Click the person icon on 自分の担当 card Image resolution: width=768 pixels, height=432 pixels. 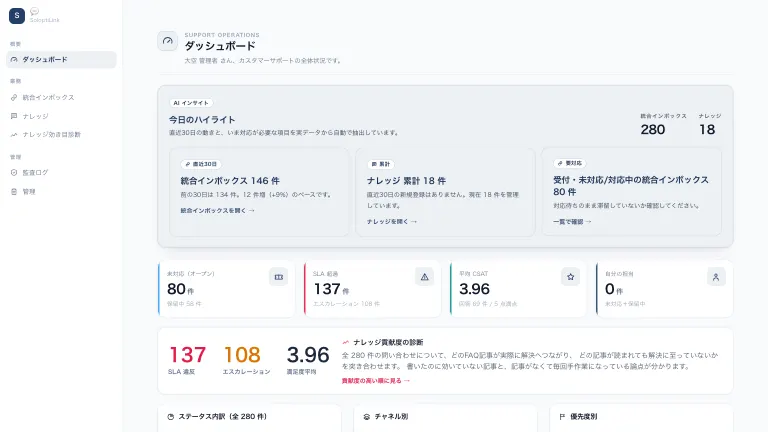(x=716, y=277)
